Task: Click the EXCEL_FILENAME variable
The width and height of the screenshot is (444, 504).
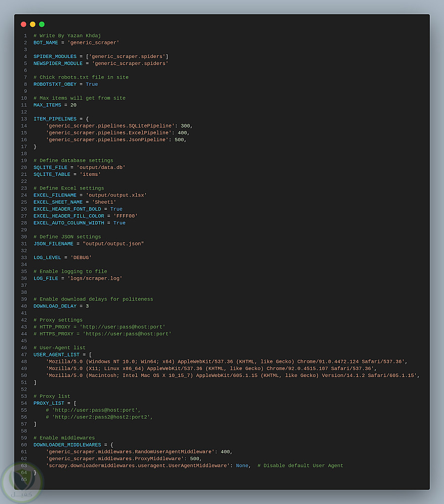Action: pos(55,196)
